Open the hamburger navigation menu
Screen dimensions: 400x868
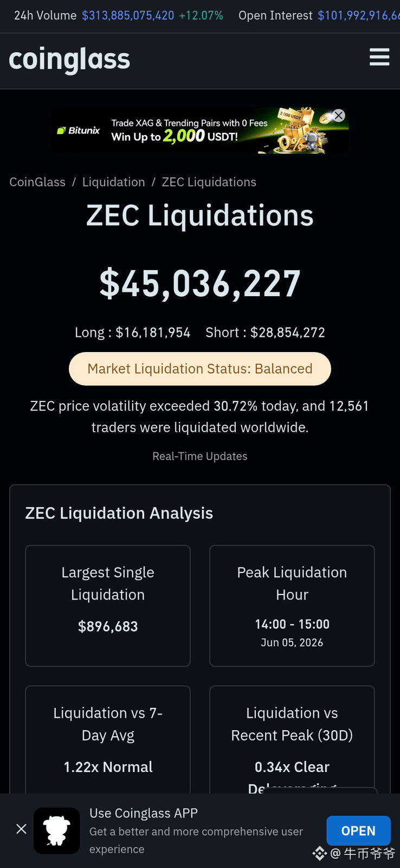379,57
